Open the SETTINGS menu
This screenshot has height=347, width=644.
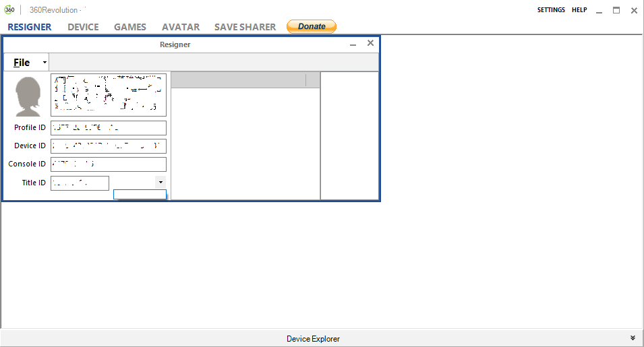pyautogui.click(x=551, y=10)
